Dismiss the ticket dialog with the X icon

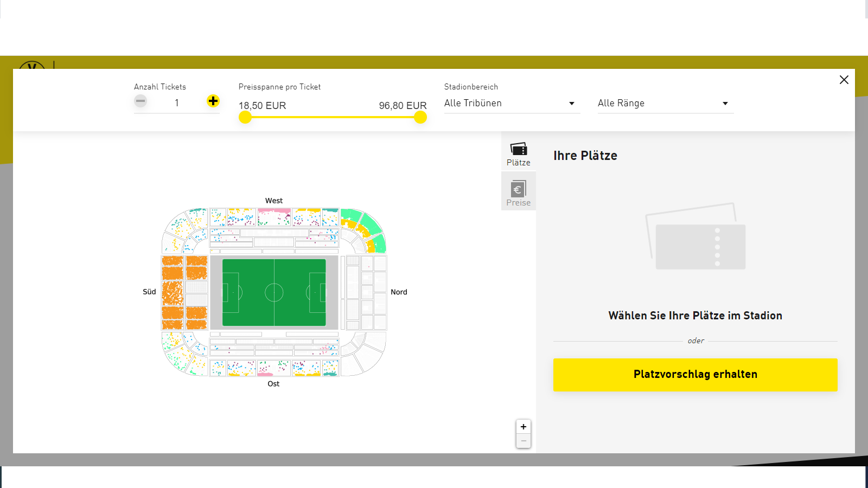(844, 80)
